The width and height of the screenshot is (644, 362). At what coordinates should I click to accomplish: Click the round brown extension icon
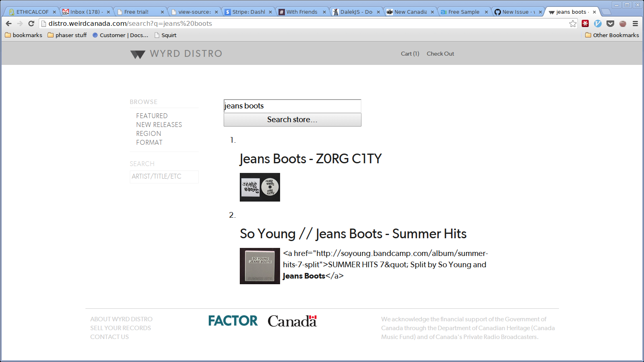[623, 23]
